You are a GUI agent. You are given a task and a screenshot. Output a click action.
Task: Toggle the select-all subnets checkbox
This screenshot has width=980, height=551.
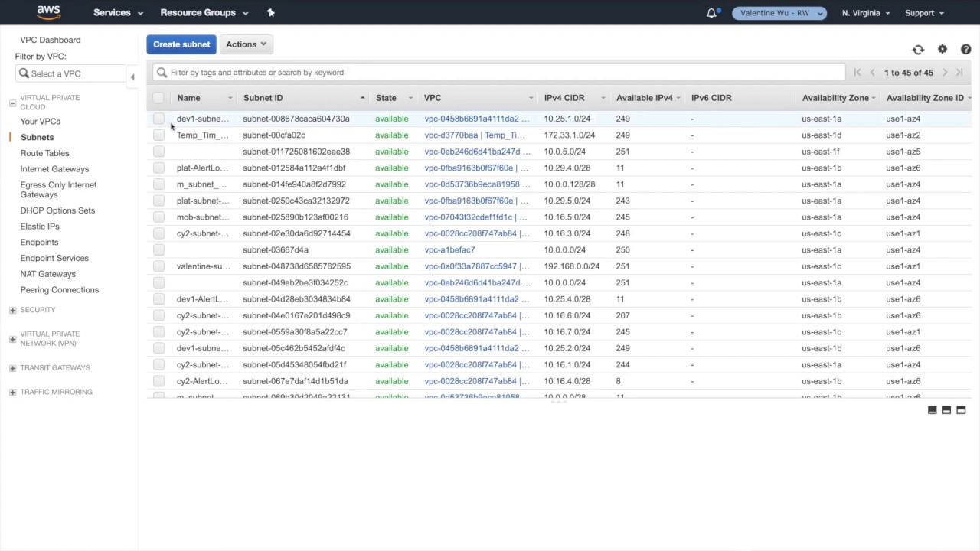(x=158, y=98)
